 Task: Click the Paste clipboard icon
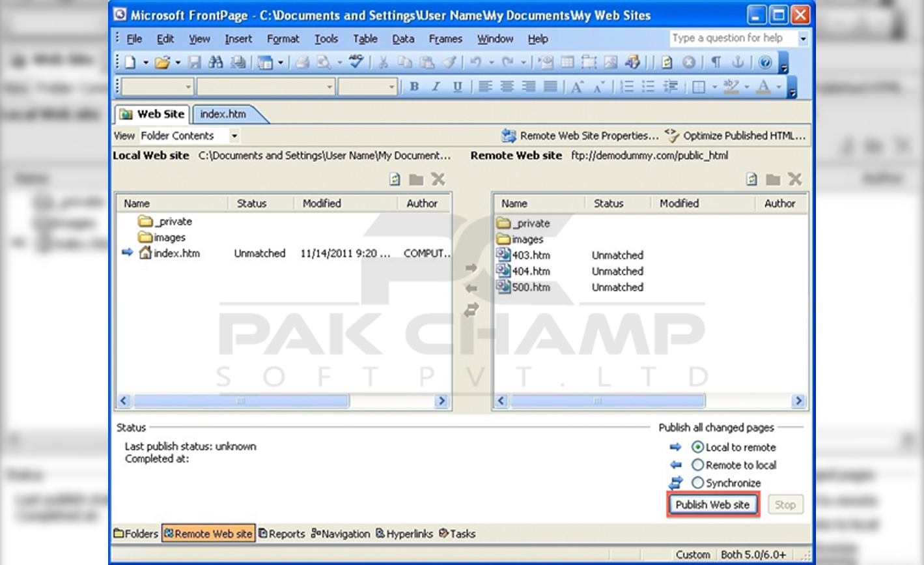pyautogui.click(x=427, y=63)
